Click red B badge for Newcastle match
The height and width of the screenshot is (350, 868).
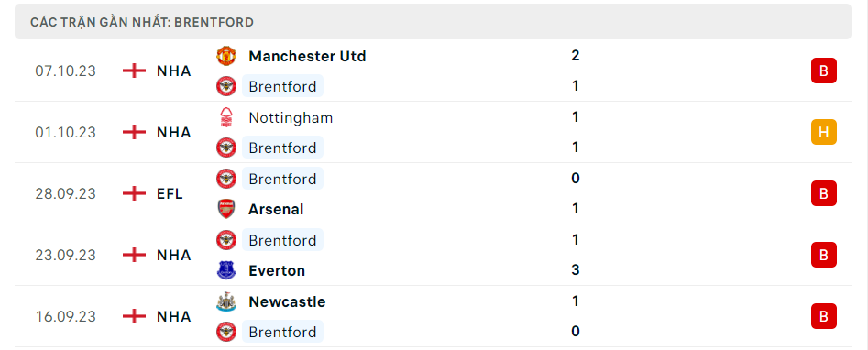click(x=824, y=317)
